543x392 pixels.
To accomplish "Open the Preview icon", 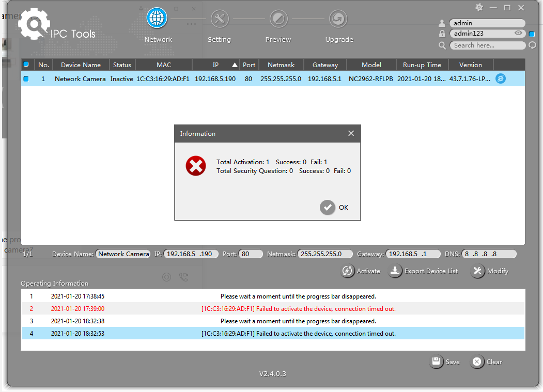I will click(x=279, y=19).
